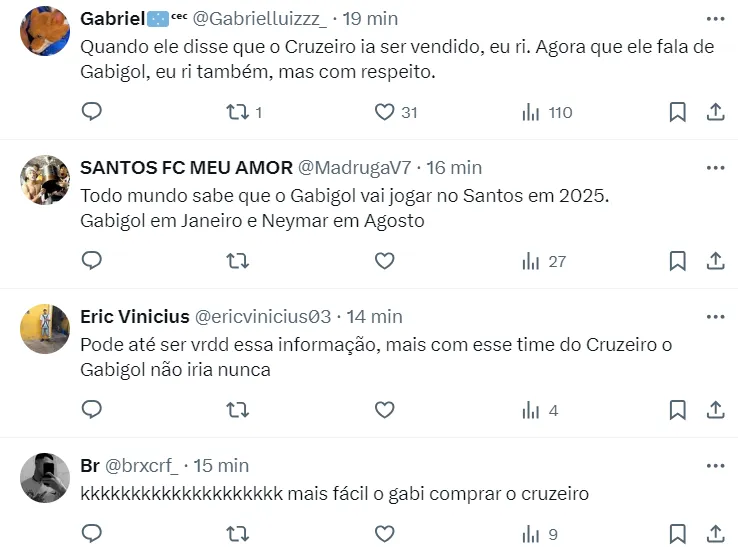Open more options on Gabriel's tweet

coord(715,19)
